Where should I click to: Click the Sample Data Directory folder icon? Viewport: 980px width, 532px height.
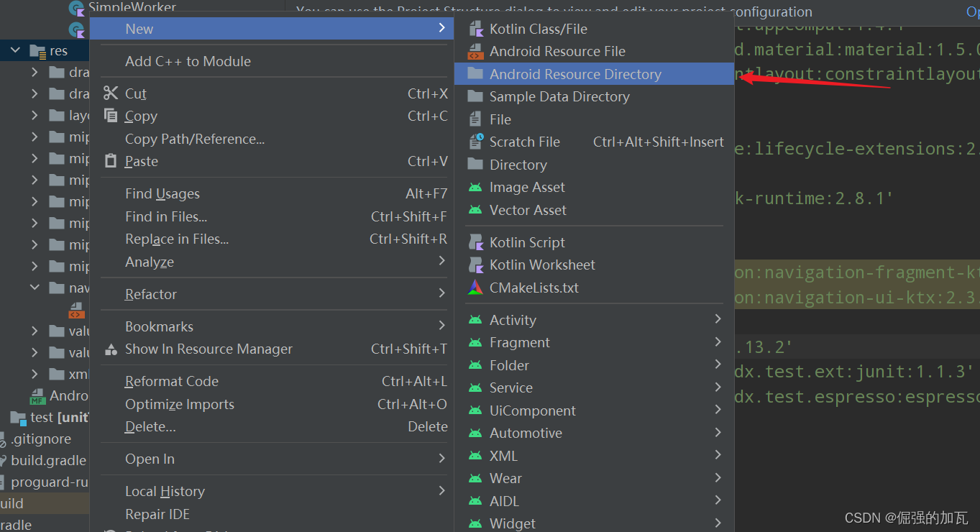(x=475, y=96)
